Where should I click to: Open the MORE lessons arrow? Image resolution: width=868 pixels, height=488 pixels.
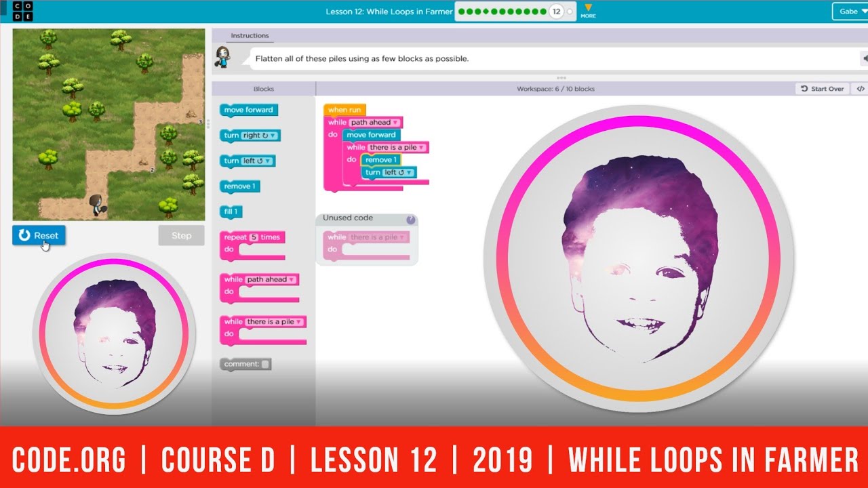point(588,11)
